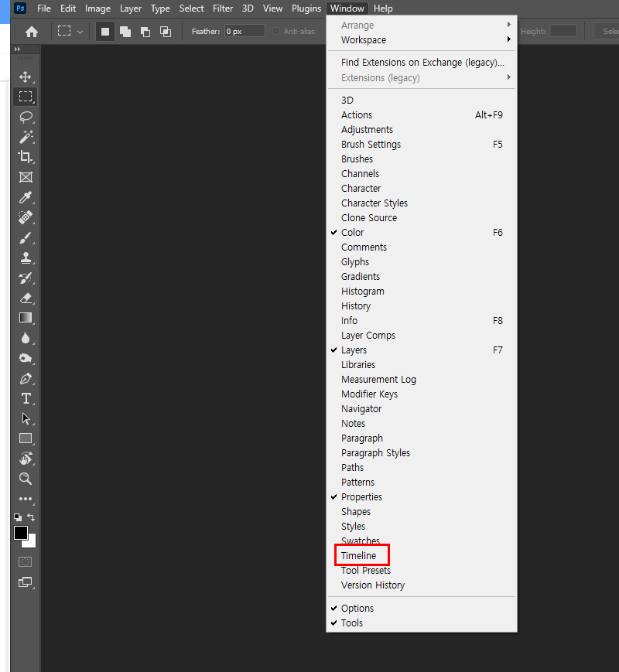This screenshot has height=672, width=619.
Task: Choose Intersect with selection mode
Action: click(x=166, y=32)
